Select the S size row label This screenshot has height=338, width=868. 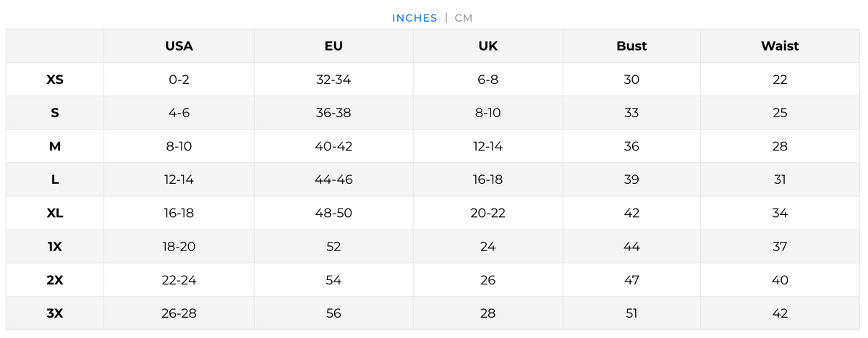55,113
